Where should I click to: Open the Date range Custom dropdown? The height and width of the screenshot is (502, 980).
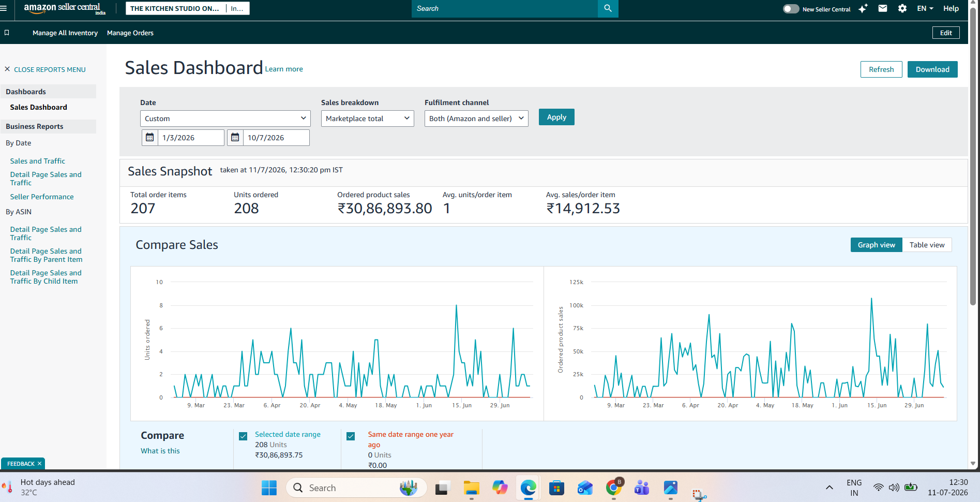click(x=225, y=119)
